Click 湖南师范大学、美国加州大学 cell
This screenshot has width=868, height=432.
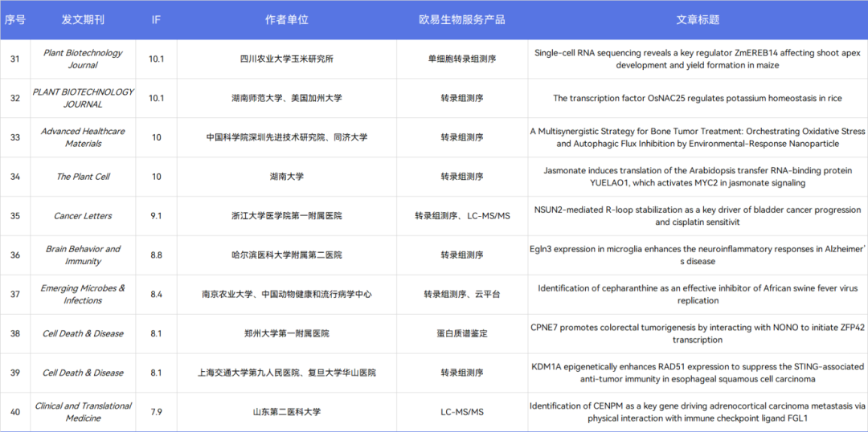tap(287, 99)
